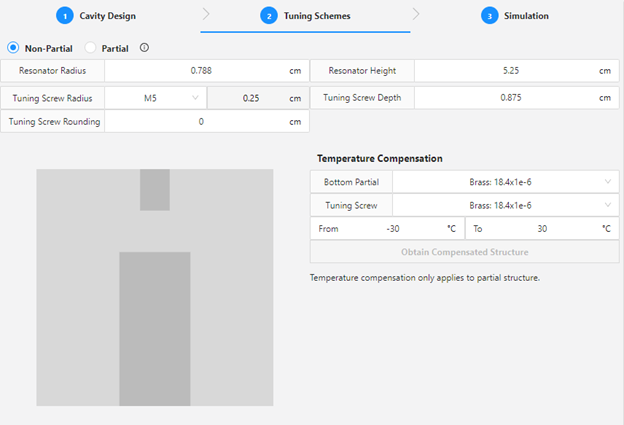Click the step 3 circle icon

point(489,16)
